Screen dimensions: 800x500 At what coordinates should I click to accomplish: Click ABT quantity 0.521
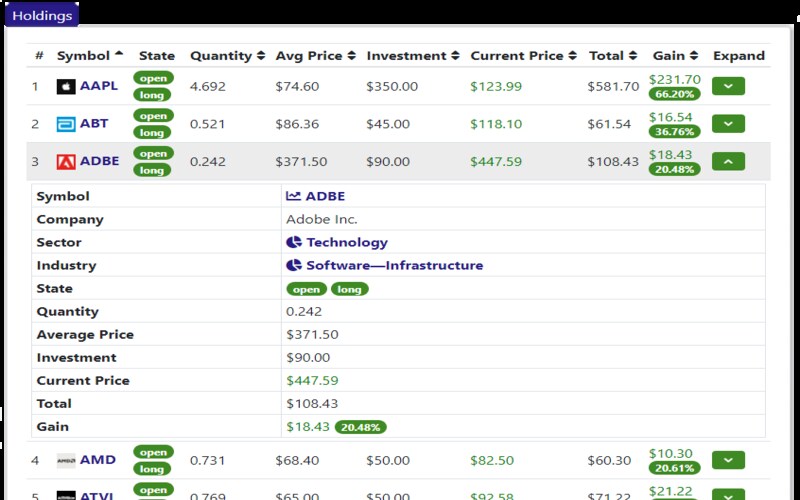coord(207,124)
